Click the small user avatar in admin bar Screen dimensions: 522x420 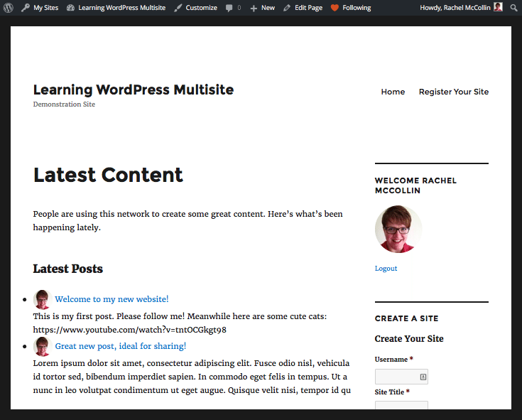498,7
